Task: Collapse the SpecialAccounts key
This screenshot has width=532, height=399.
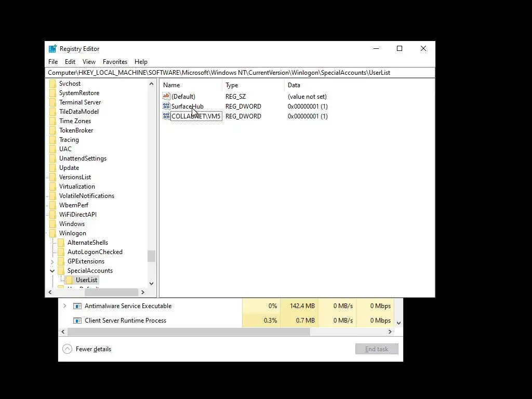Action: coord(52,271)
